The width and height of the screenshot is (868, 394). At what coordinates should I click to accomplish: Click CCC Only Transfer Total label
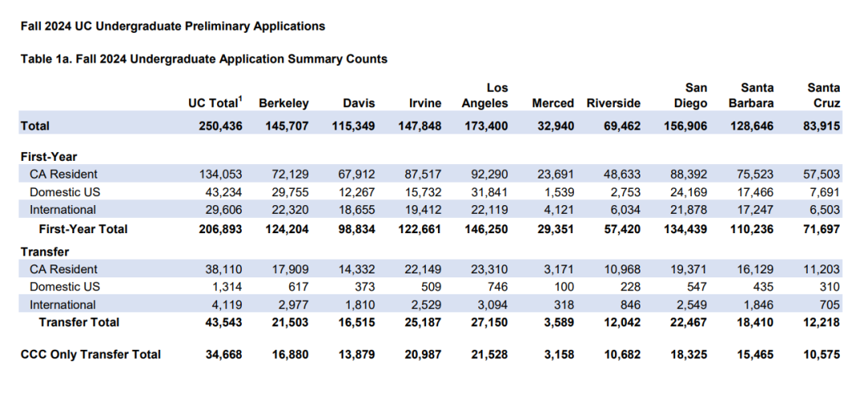91,354
